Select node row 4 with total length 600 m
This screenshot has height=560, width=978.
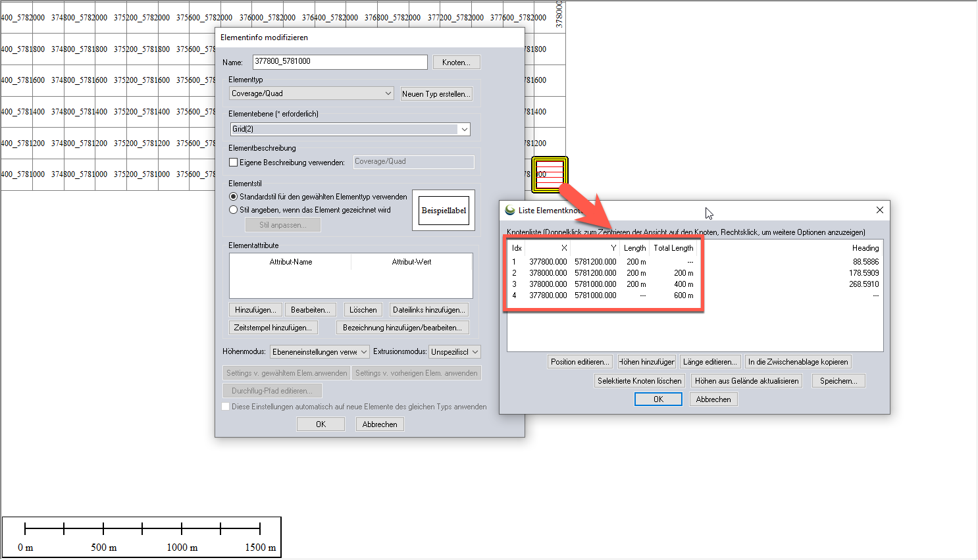[x=695, y=295]
